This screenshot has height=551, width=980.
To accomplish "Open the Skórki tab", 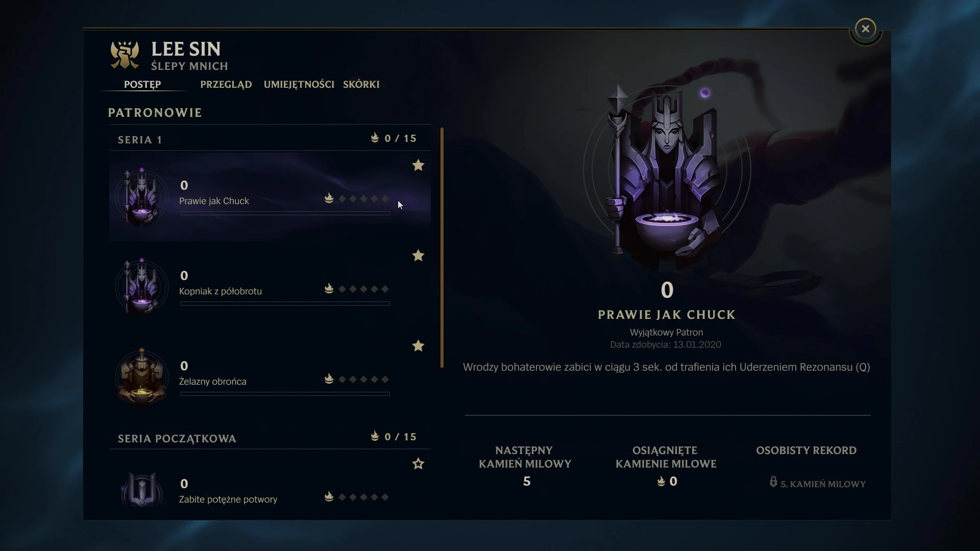I will [361, 84].
